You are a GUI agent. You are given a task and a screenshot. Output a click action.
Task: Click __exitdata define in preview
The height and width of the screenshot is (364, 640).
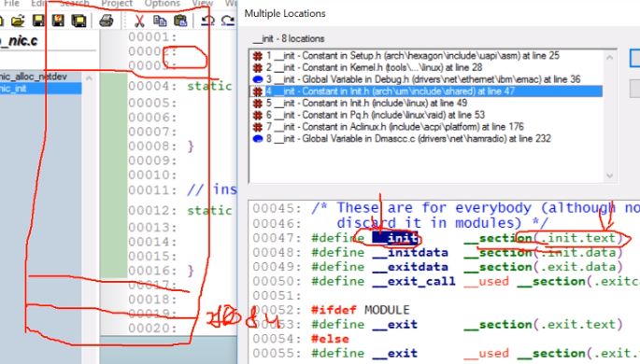point(410,267)
